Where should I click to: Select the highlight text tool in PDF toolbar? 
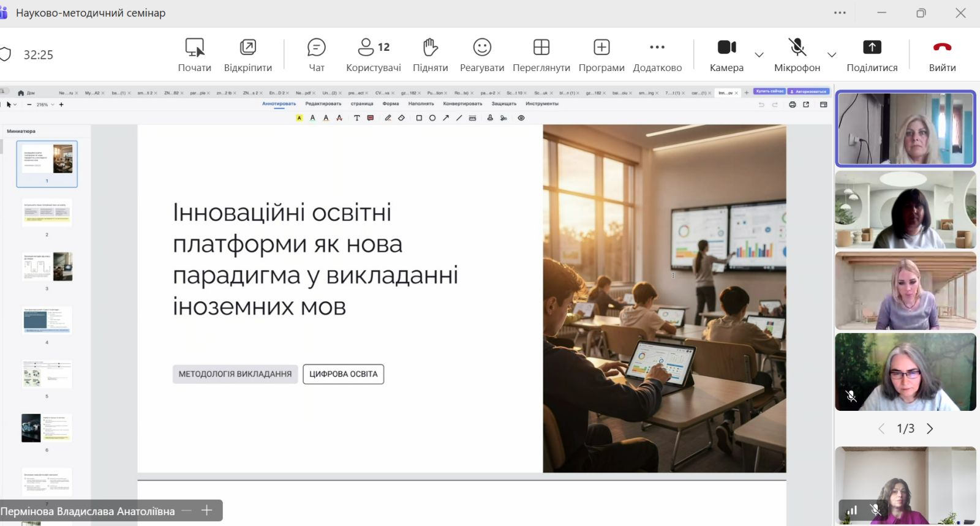point(300,118)
